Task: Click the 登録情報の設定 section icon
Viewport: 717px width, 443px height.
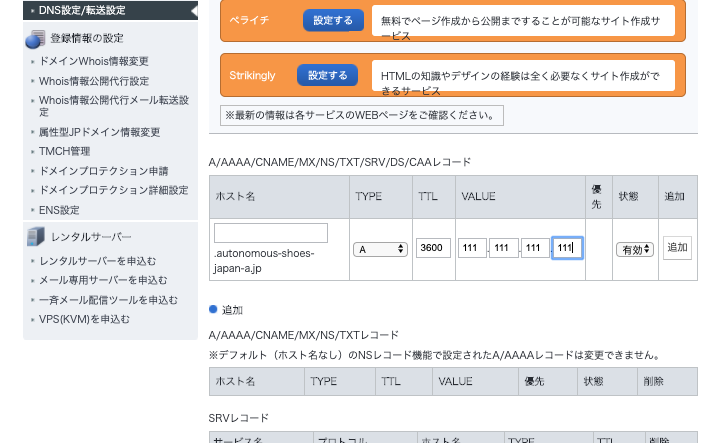Action: tap(35, 38)
